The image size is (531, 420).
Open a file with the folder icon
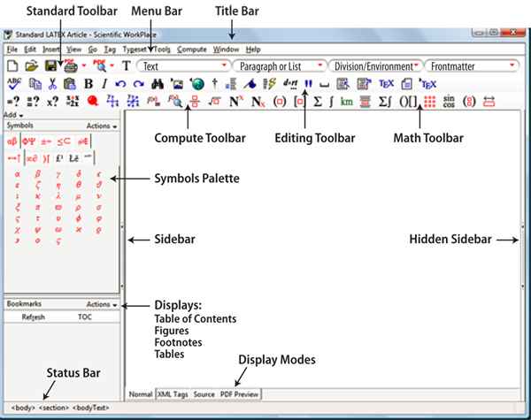pos(32,66)
